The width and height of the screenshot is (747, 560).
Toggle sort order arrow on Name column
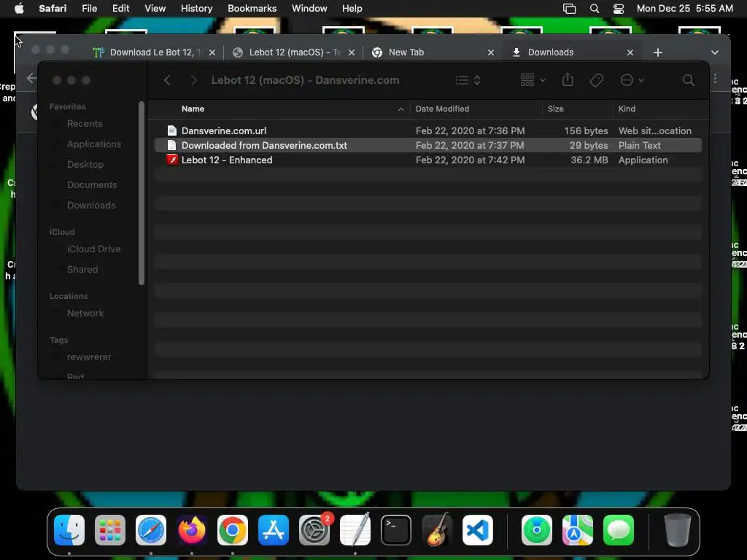tap(400, 109)
